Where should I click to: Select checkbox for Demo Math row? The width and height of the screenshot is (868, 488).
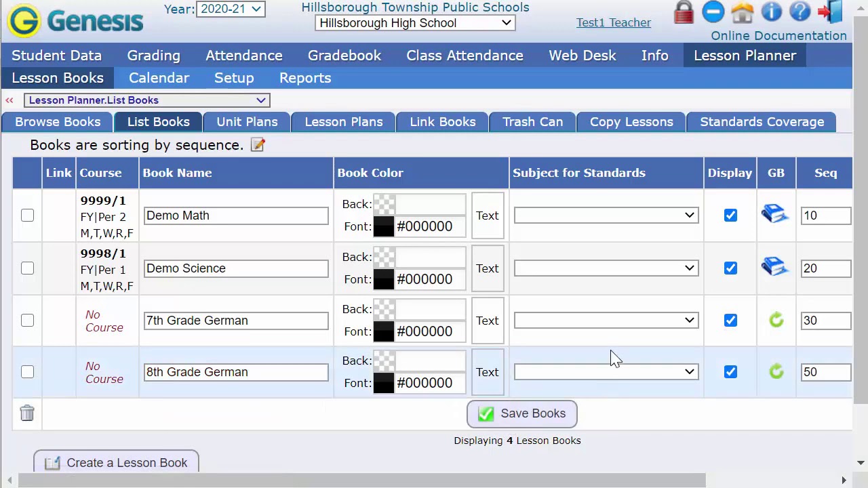(x=27, y=216)
